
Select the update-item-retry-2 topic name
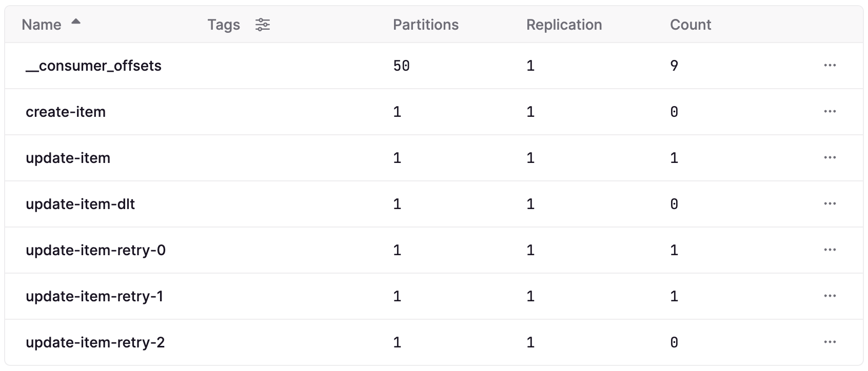coord(95,342)
